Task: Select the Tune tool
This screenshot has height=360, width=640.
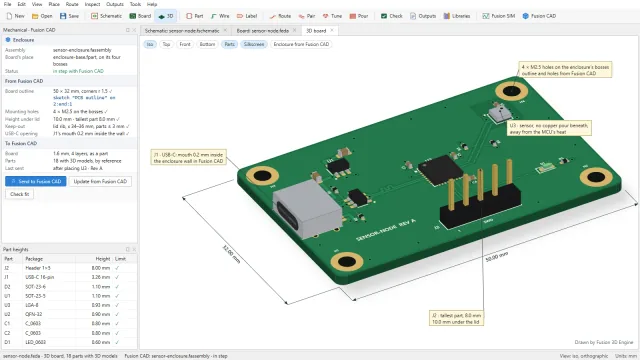Action: [x=332, y=16]
